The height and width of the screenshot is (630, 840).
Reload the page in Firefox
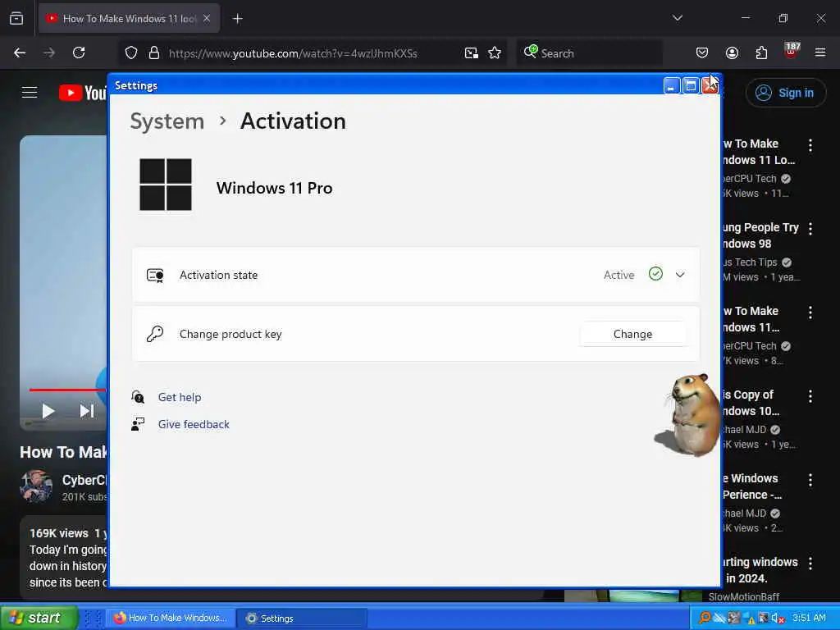click(79, 53)
